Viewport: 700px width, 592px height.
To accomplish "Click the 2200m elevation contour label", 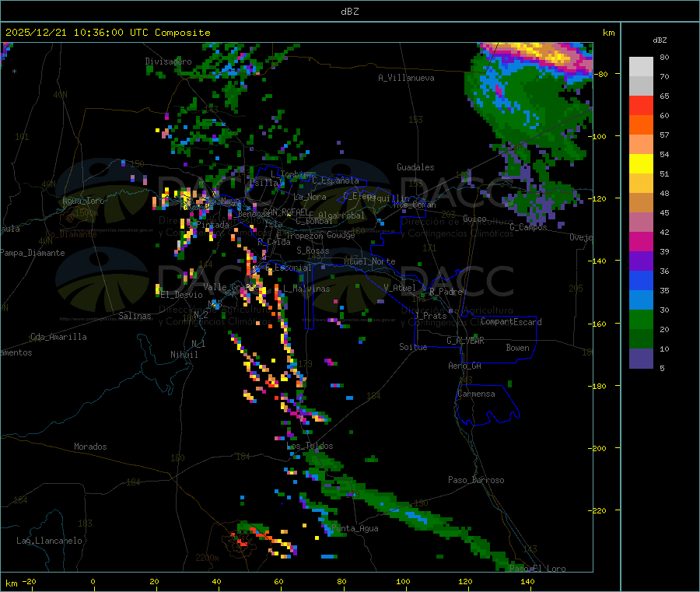I will (207, 558).
